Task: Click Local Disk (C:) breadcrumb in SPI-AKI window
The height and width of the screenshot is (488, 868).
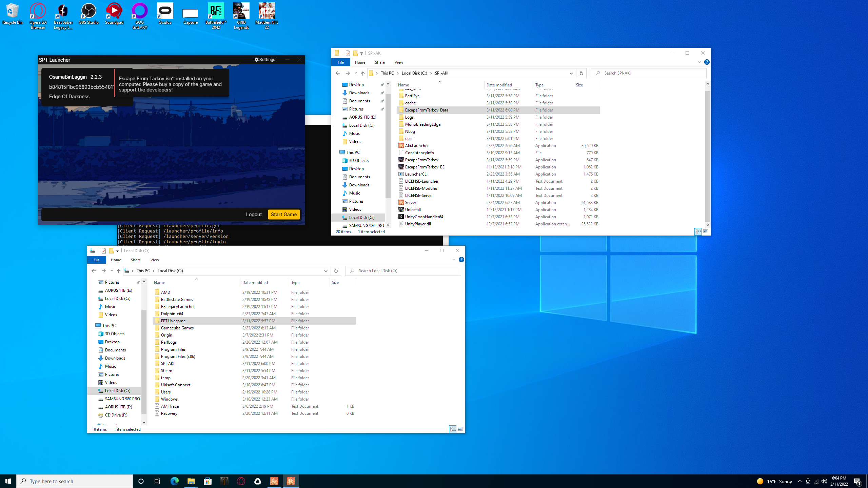Action: pos(414,73)
